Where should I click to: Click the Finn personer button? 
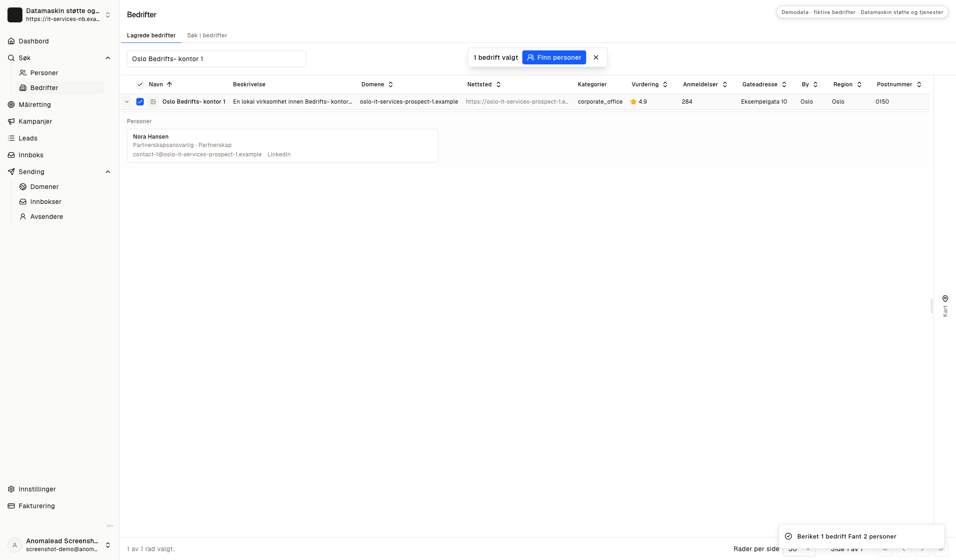click(554, 57)
